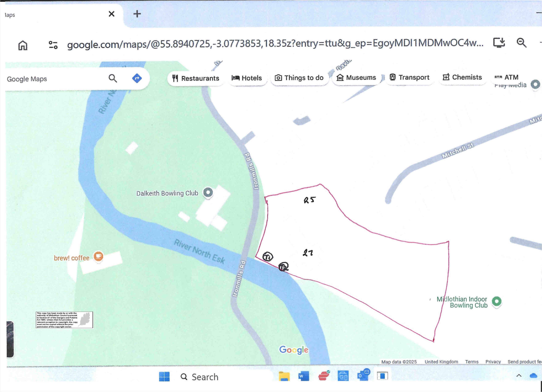The width and height of the screenshot is (542, 392).
Task: Select the Things to do chip
Action: pyautogui.click(x=299, y=78)
